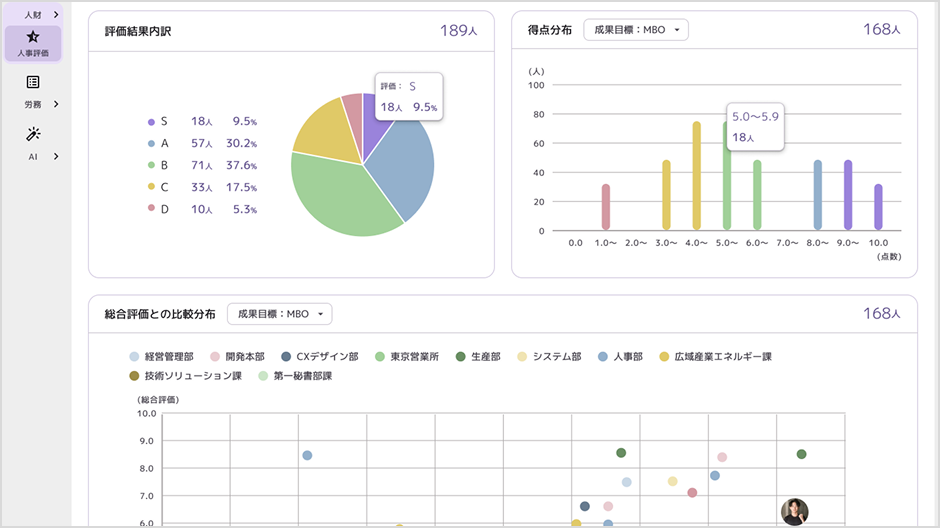Open the 成果目標：MBO dropdown in 得点分布
This screenshot has width=940, height=528.
[x=636, y=29]
